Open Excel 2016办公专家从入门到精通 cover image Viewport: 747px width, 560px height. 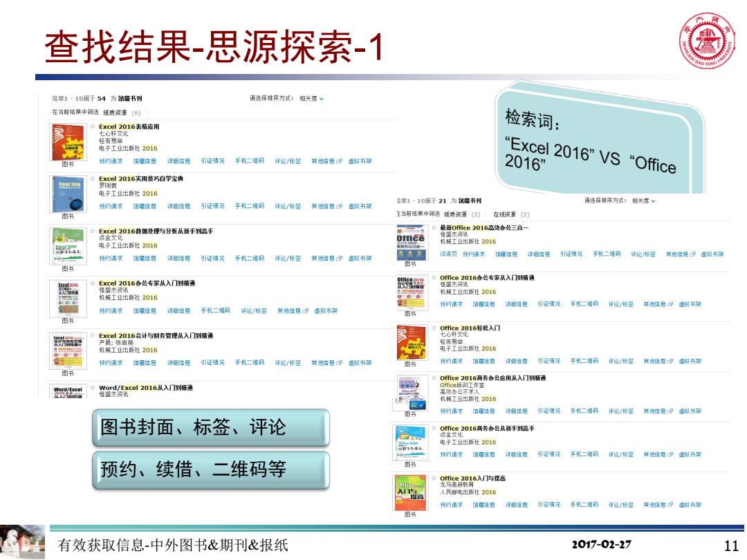click(x=68, y=299)
